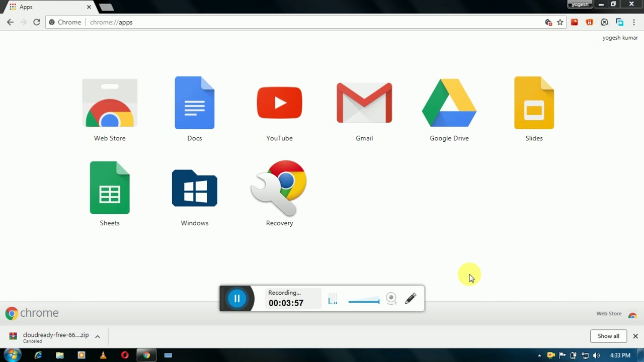This screenshot has height=362, width=644.
Task: Go back using the back arrow
Action: [x=10, y=22]
